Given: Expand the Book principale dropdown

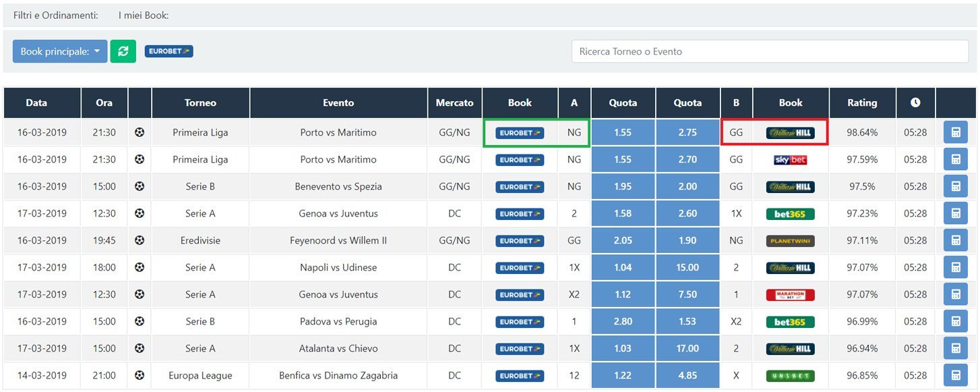Looking at the screenshot, I should tap(60, 51).
